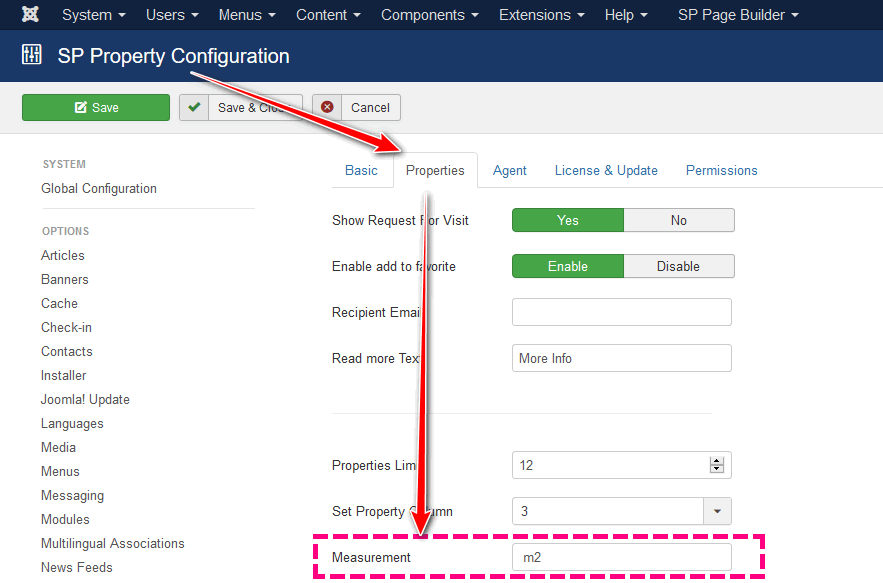Click the Properties Limit spinner arrows

point(716,465)
